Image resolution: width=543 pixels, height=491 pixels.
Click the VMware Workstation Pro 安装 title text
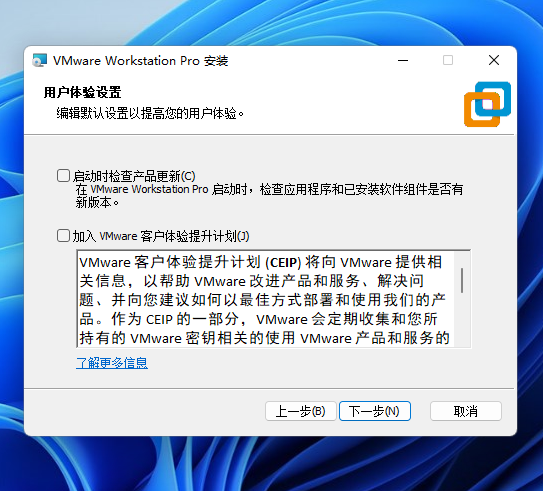click(141, 61)
